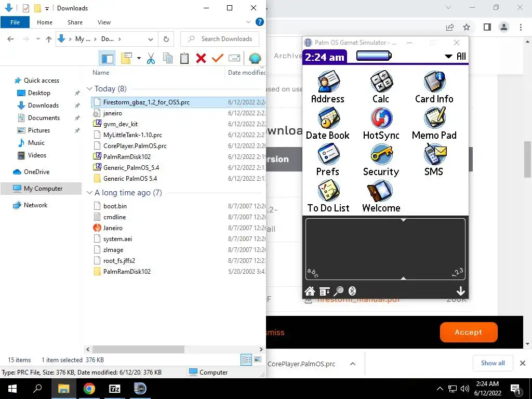This screenshot has width=532, height=399.
Task: Open the recent locations dropdown arrow
Action: tap(38, 39)
